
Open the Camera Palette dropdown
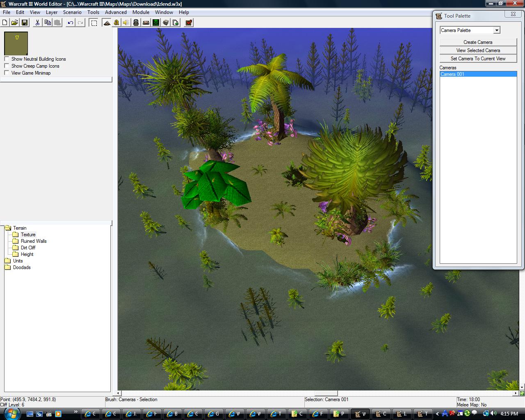(497, 30)
